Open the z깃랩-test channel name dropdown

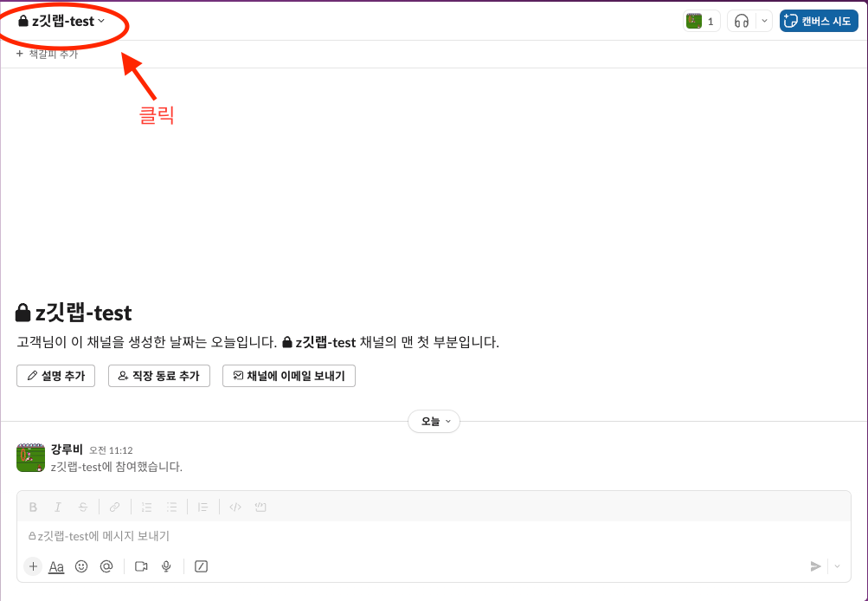click(61, 21)
